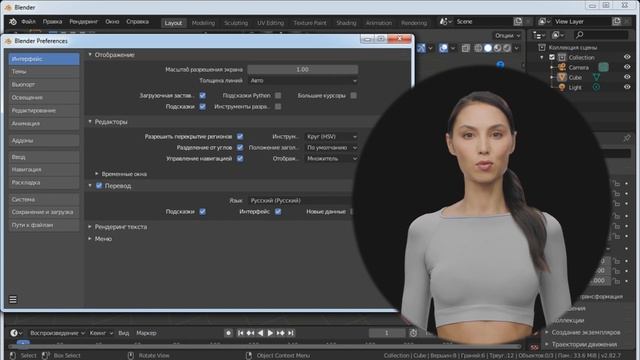
Task: Hide the Cube in outliner viewport
Action: (627, 77)
